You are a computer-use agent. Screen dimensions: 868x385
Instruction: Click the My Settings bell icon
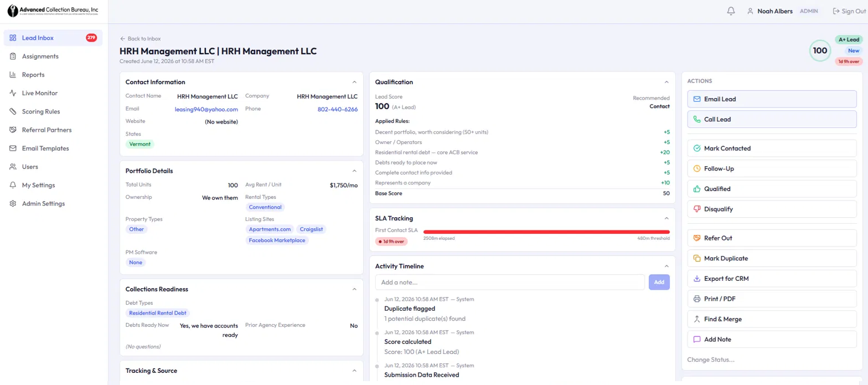pos(13,185)
